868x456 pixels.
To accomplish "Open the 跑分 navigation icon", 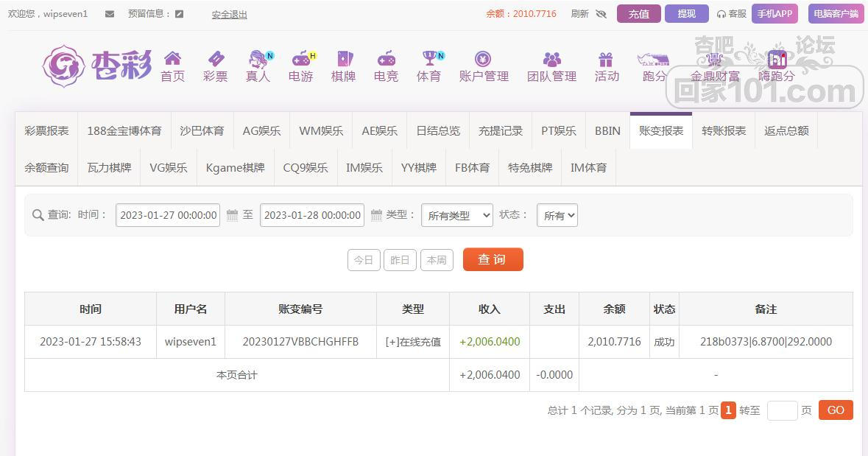I will [654, 60].
